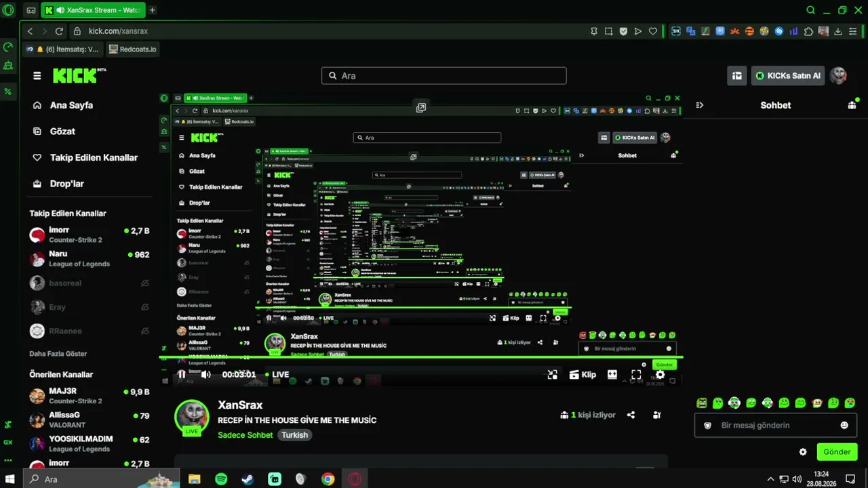Open the imorr channel with 2,7 B viewers under Takip Edilen Kanallar
Viewport: 868px width, 488px height.
point(90,235)
